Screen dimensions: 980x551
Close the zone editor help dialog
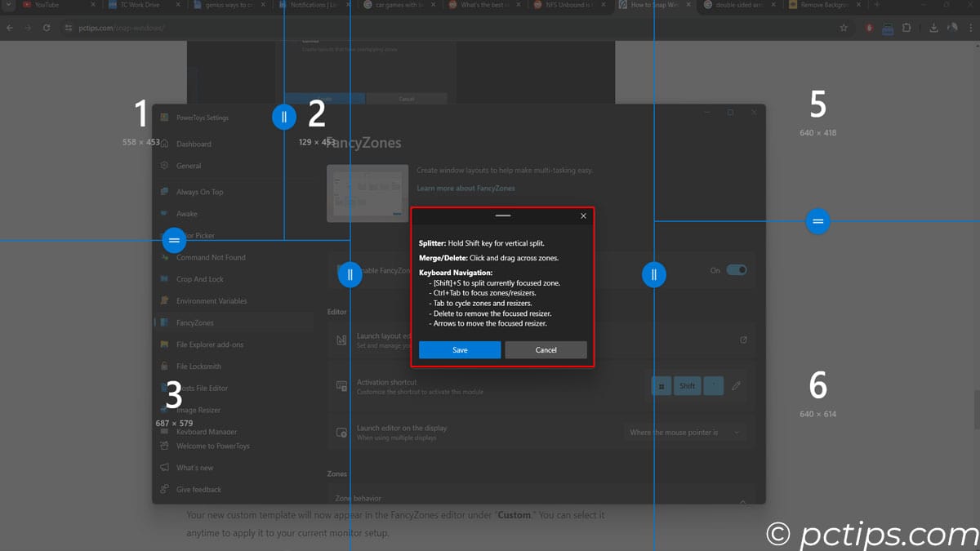(583, 216)
